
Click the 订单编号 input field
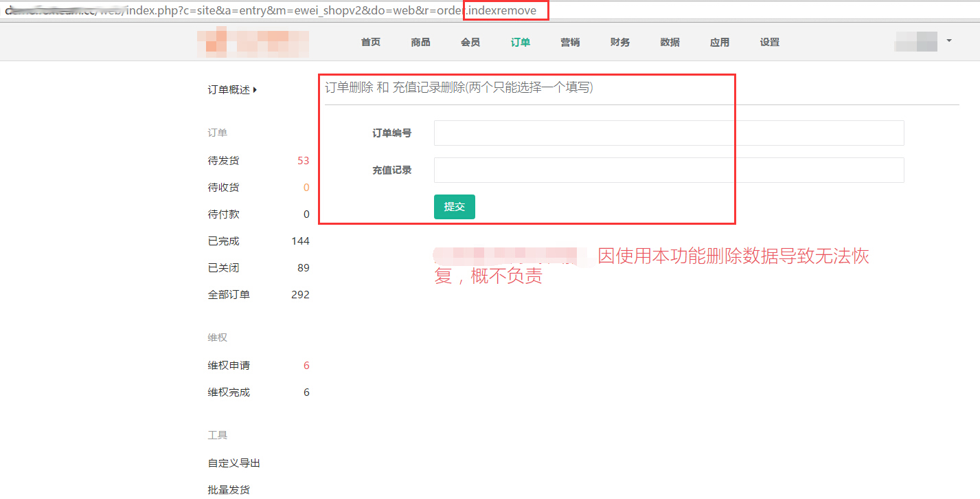click(668, 133)
